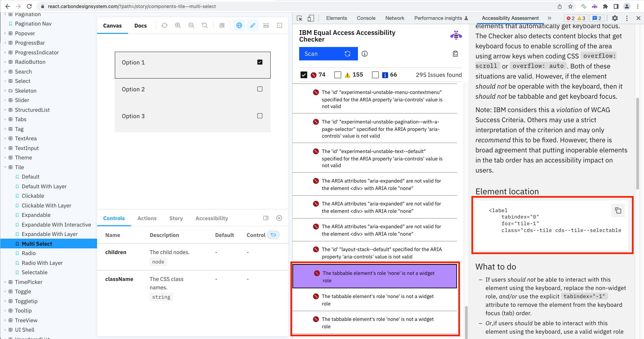Collapse the Tile component group
Image resolution: width=644 pixels, height=339 pixels.
tap(5, 167)
